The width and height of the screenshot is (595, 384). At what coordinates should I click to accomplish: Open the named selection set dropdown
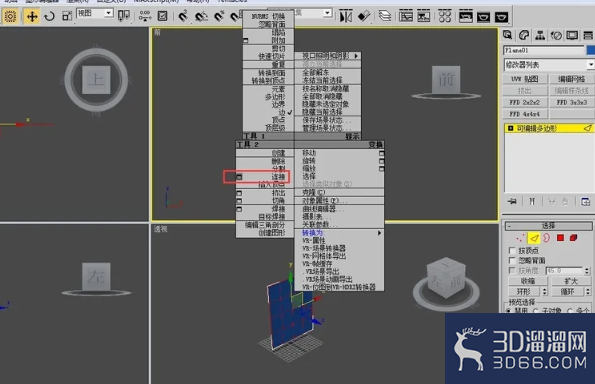(327, 13)
